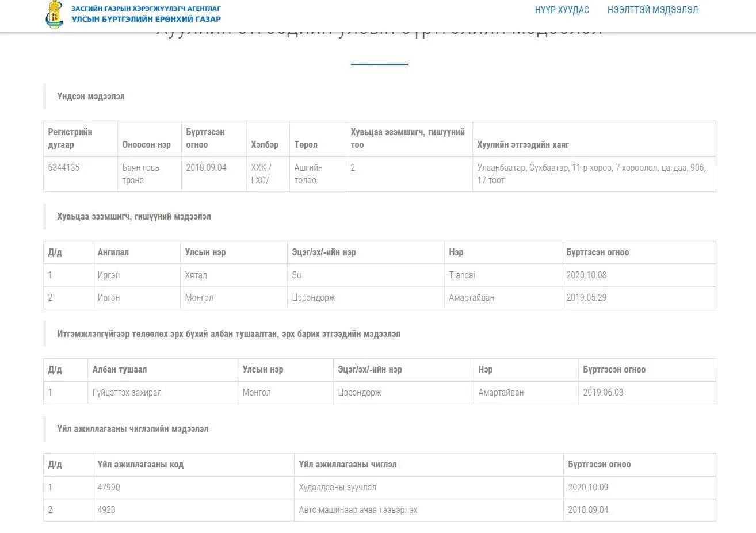Viewport: 756px width, 533px height.
Task: Click the date 2019.06.03
Action: coord(603,392)
